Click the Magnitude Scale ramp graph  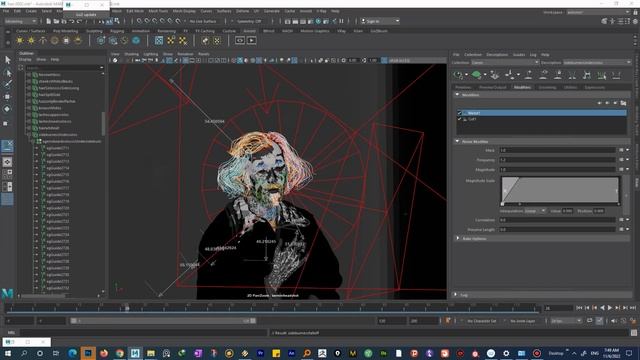click(x=560, y=190)
